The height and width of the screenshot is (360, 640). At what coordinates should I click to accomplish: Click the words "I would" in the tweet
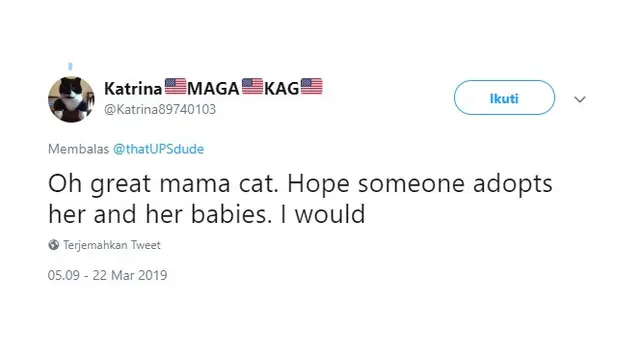pyautogui.click(x=323, y=215)
